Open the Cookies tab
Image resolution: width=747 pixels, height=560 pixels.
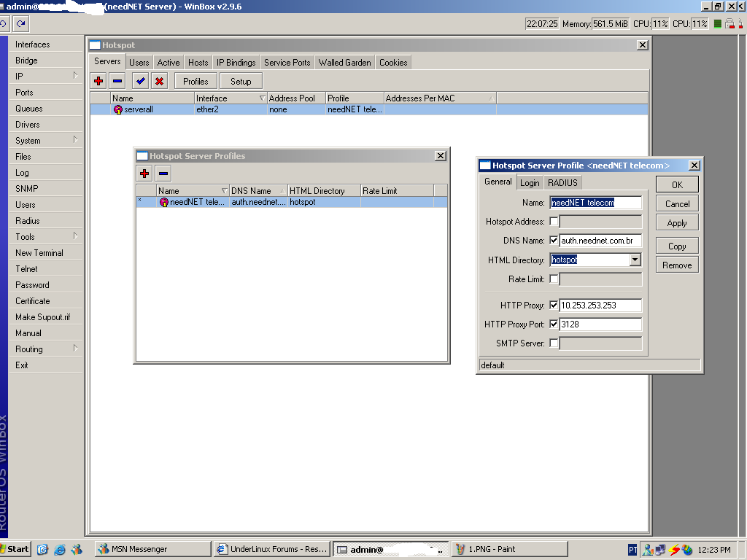click(x=393, y=63)
